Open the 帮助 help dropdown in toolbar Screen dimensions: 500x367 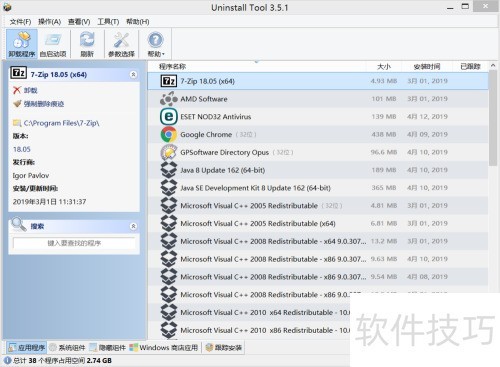[156, 44]
